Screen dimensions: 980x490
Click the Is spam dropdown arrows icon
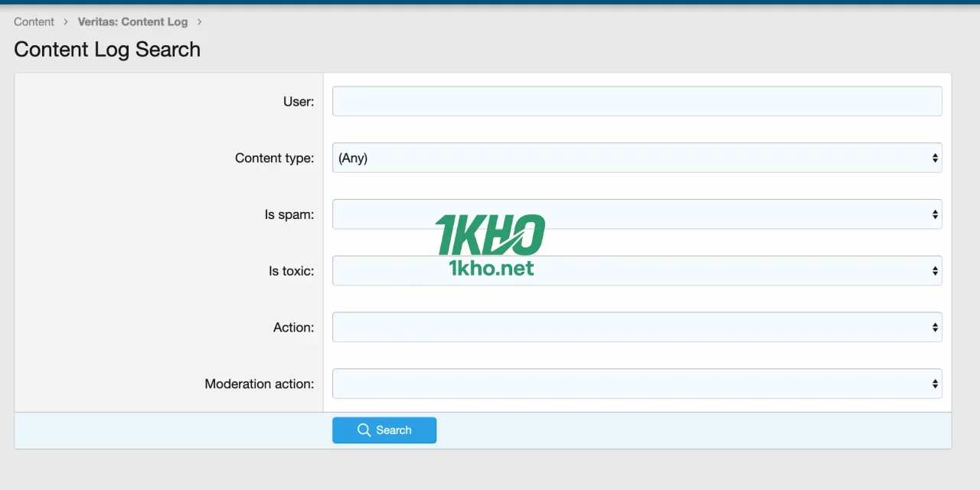pos(935,214)
